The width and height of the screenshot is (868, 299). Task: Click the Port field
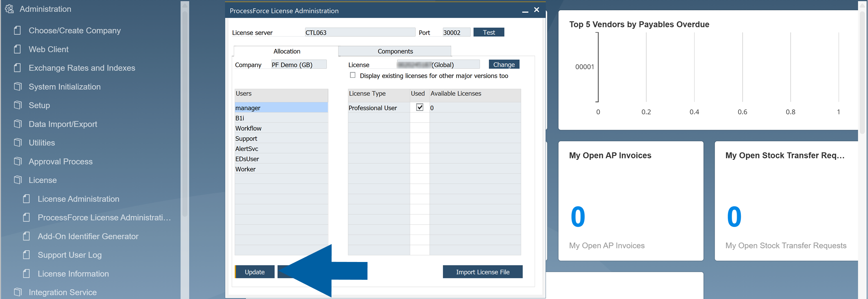tap(456, 32)
